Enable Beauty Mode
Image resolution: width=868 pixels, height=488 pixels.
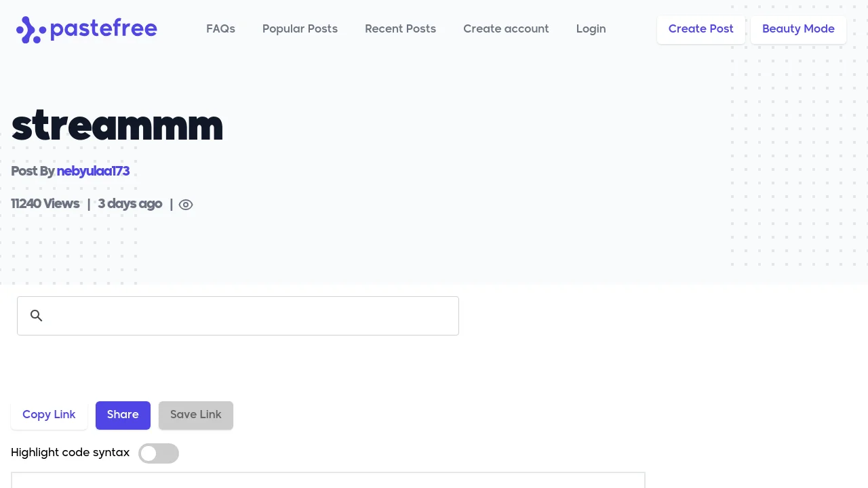798,29
